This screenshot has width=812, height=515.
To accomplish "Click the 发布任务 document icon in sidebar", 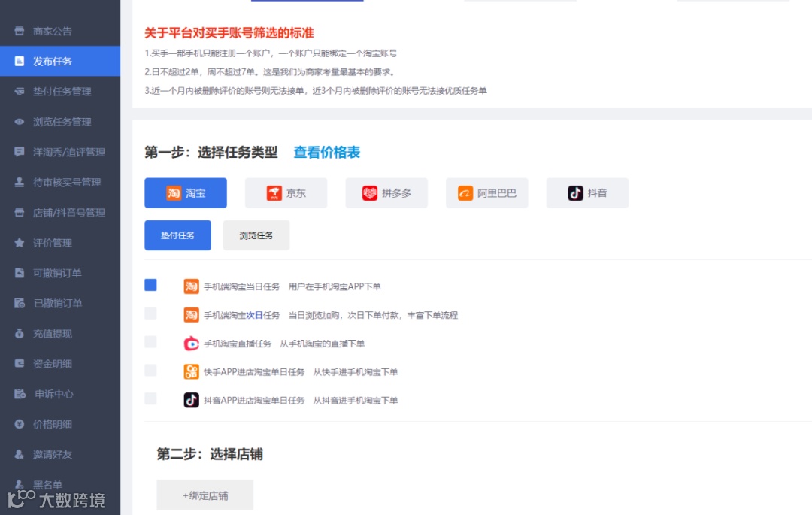I will click(19, 61).
